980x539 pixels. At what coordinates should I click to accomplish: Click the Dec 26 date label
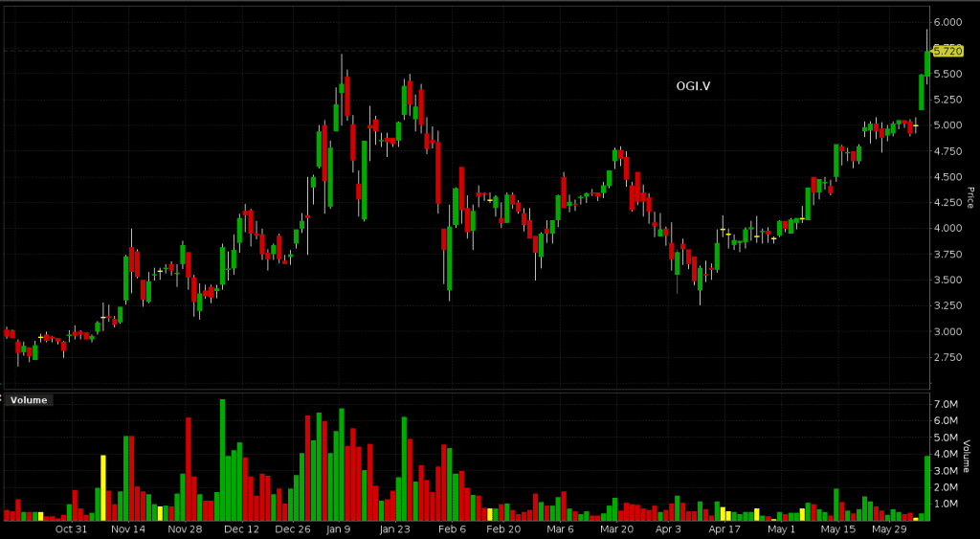coord(294,529)
